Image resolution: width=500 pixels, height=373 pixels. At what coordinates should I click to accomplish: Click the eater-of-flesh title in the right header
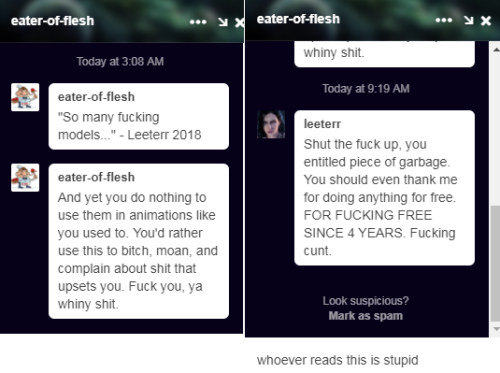click(298, 19)
